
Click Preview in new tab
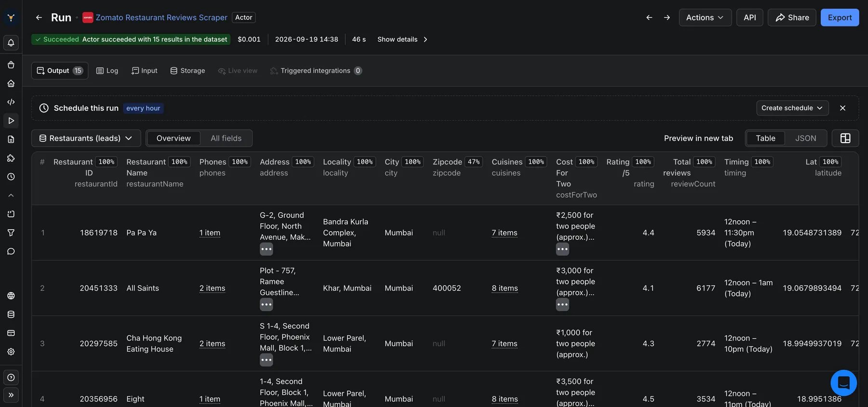click(x=698, y=138)
